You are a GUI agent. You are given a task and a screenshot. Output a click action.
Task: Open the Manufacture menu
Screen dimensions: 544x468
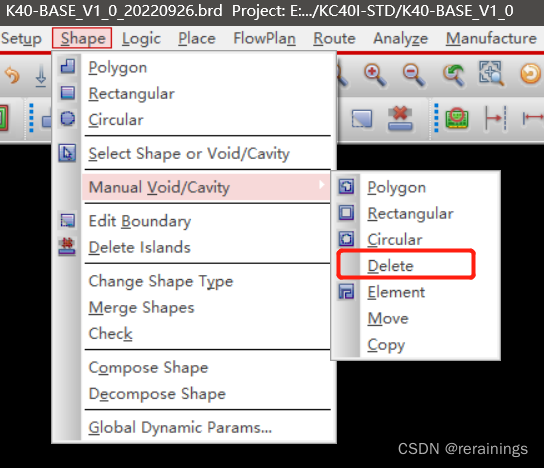click(491, 39)
